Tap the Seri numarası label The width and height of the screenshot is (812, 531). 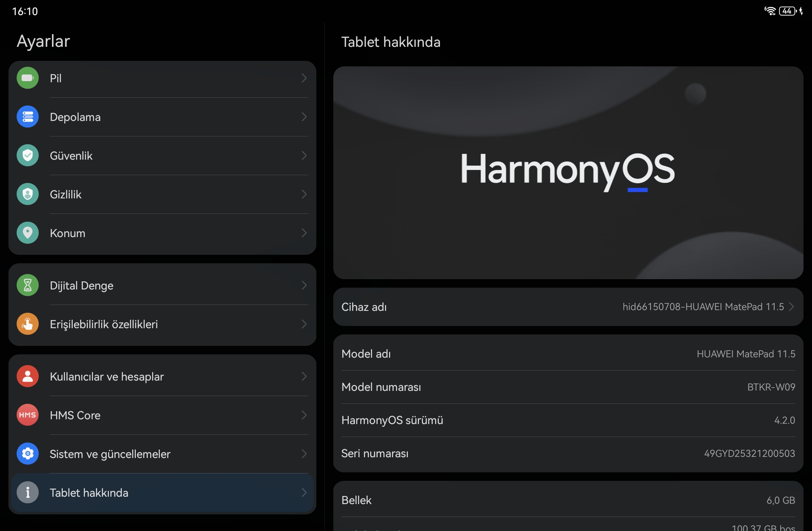(x=375, y=453)
